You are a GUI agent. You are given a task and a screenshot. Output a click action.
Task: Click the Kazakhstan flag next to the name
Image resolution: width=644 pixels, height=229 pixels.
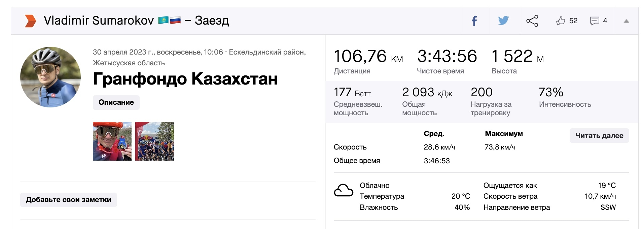[163, 20]
